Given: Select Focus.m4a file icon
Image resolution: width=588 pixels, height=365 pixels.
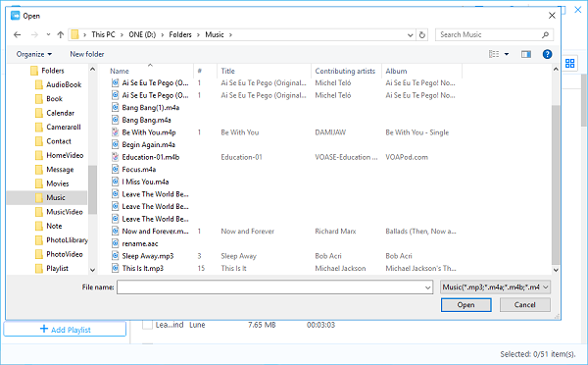Looking at the screenshot, I should 115,170.
